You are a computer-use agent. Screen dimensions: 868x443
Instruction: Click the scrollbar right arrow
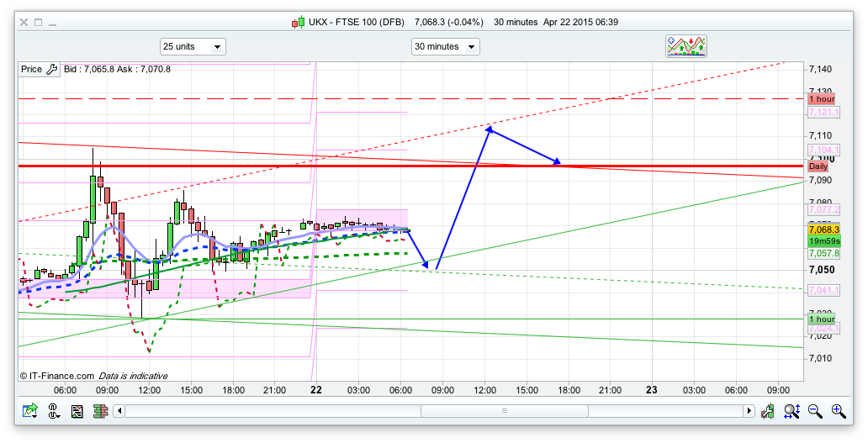(749, 411)
